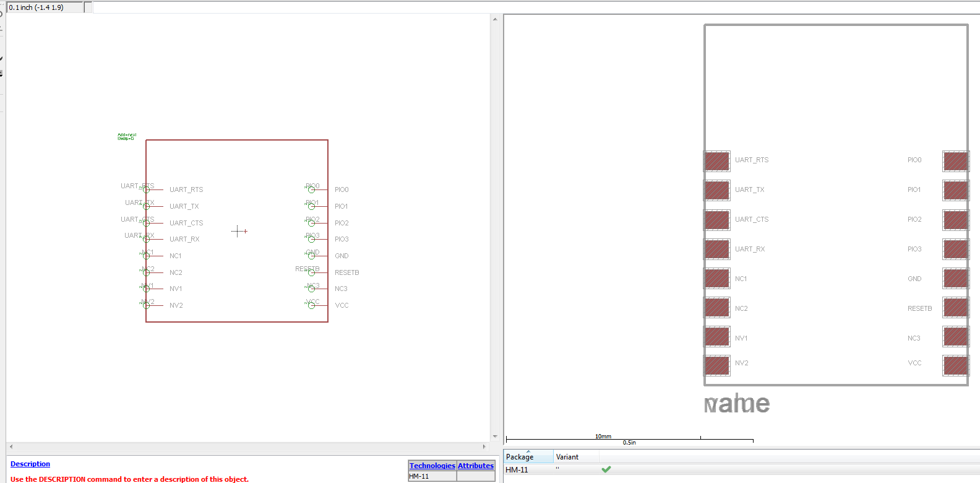Select the NC3 pad in package preview
The height and width of the screenshot is (483, 980).
point(956,336)
